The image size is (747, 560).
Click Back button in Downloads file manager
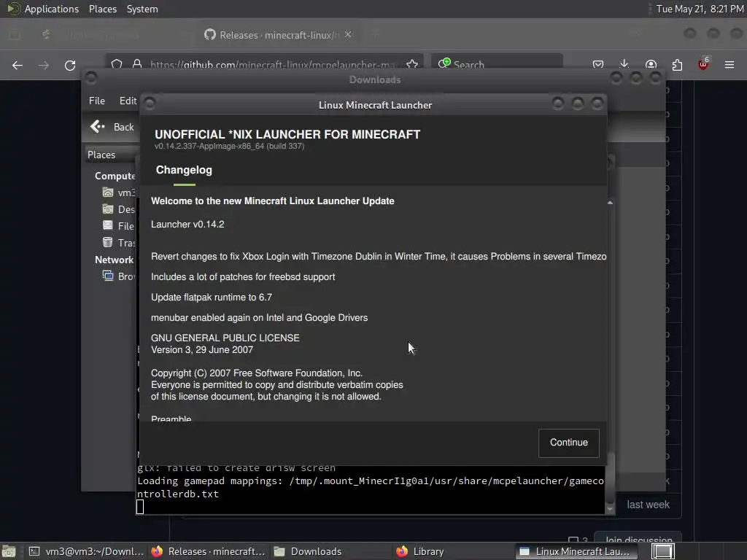coord(112,127)
